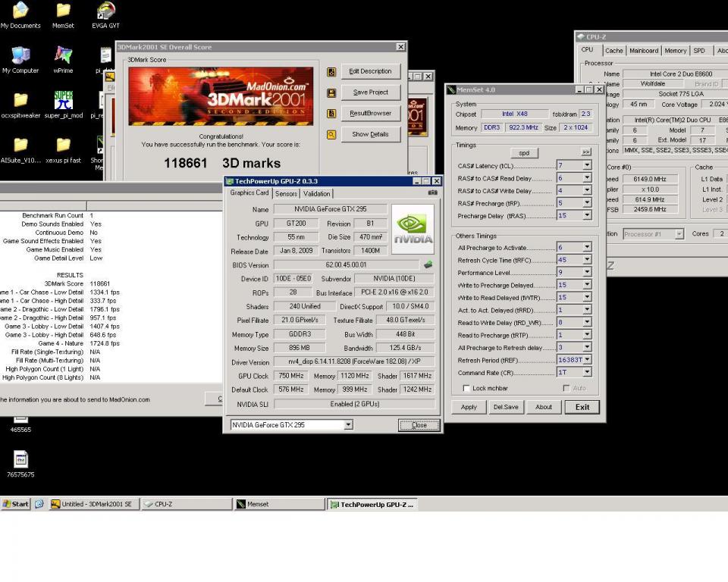Click the MemSet title bar icon
The width and height of the screenshot is (728, 582).
click(x=451, y=89)
